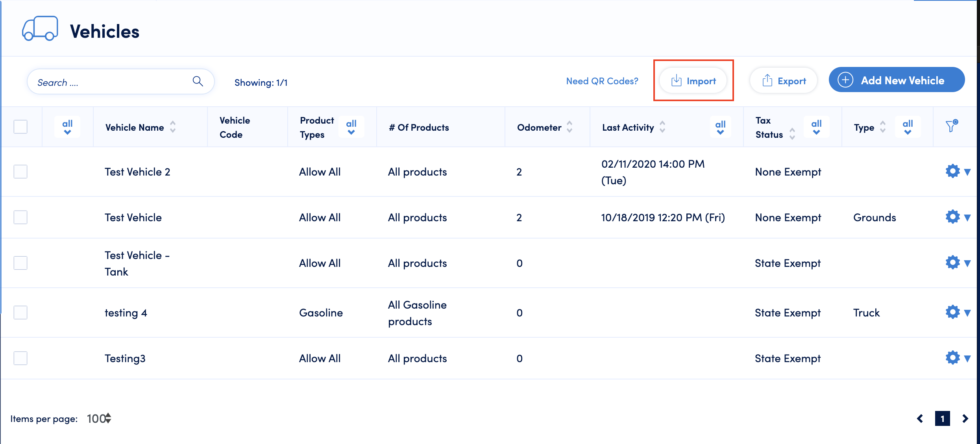The image size is (980, 444).
Task: Expand action arrow for testing 4
Action: point(967,313)
